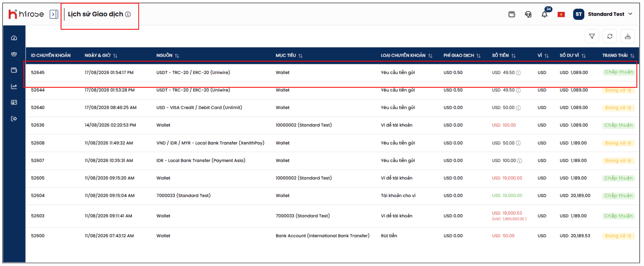This screenshot has width=644, height=266.
Task: Open dashboard gauge icon in sidebar
Action: coord(14,38)
